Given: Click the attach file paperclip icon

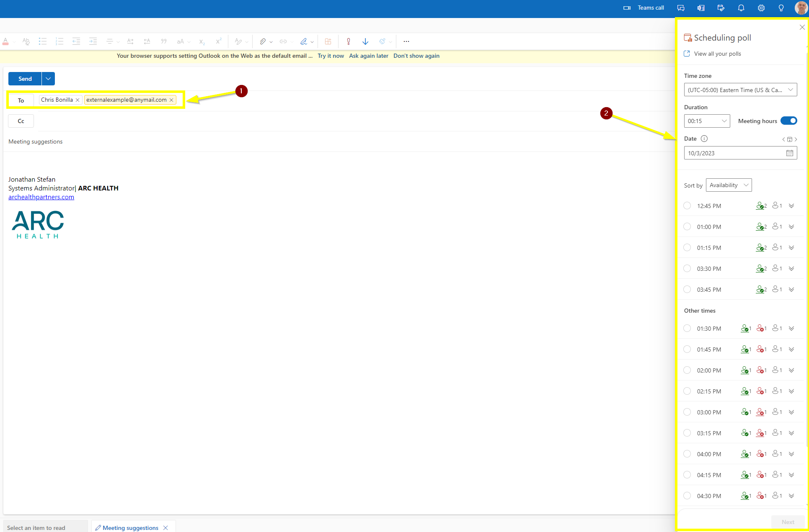Looking at the screenshot, I should pos(263,41).
